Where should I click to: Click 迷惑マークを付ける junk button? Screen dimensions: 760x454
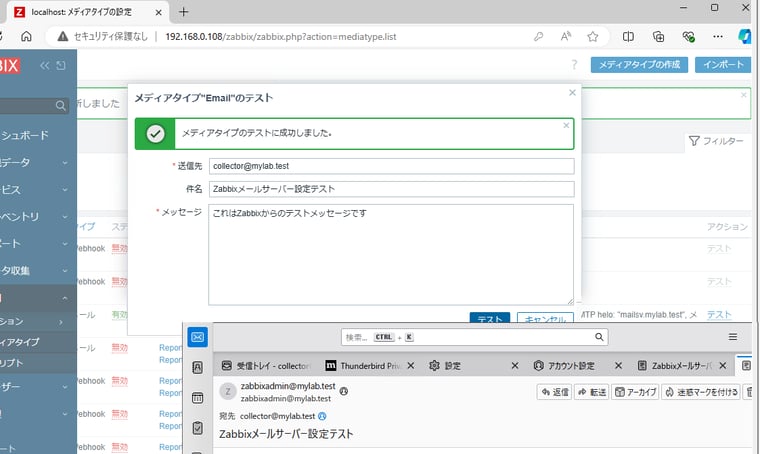point(701,392)
